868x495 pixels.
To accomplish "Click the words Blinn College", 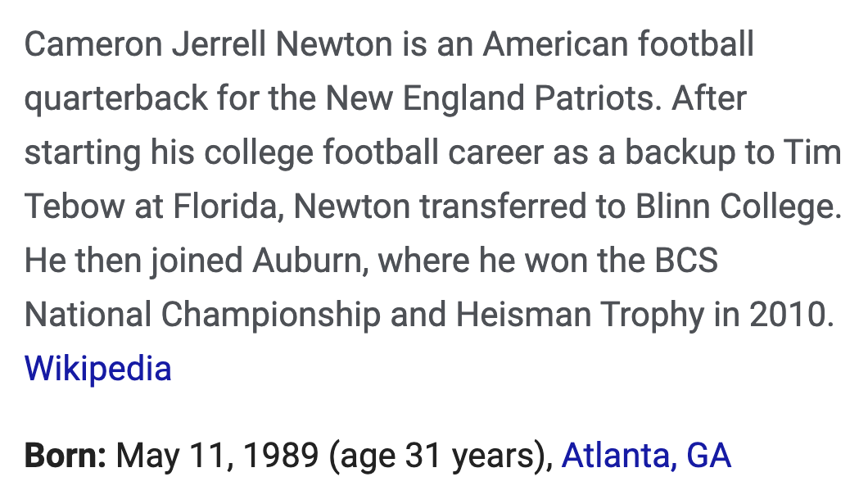I will (739, 207).
